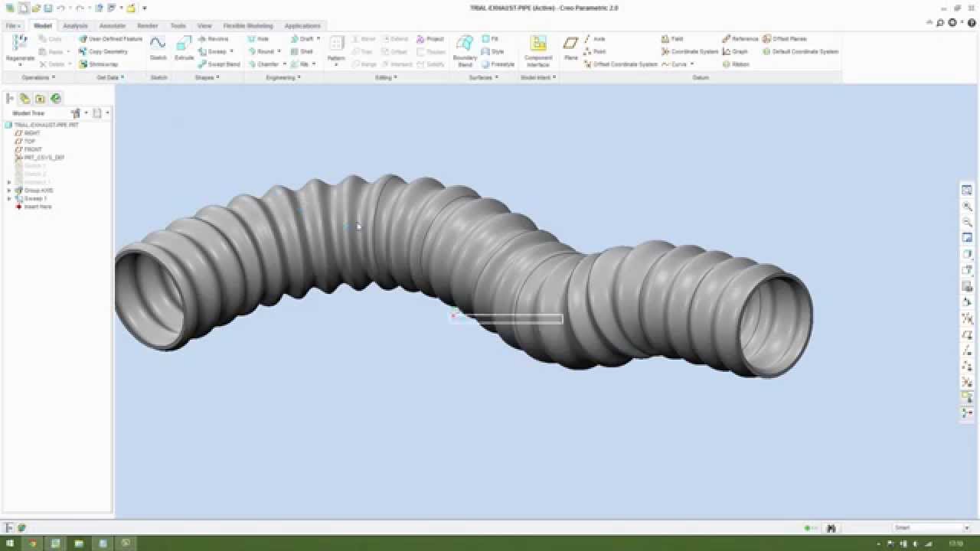Screen dimensions: 980x551
Task: Open the Surfaces group dropdown
Action: point(483,77)
